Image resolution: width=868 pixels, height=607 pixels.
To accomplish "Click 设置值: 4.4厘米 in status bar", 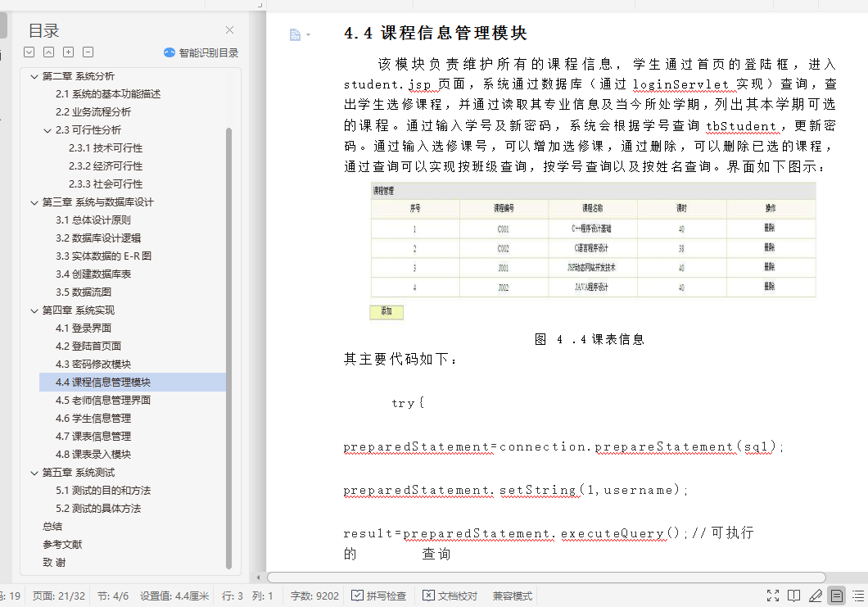I will click(x=174, y=596).
